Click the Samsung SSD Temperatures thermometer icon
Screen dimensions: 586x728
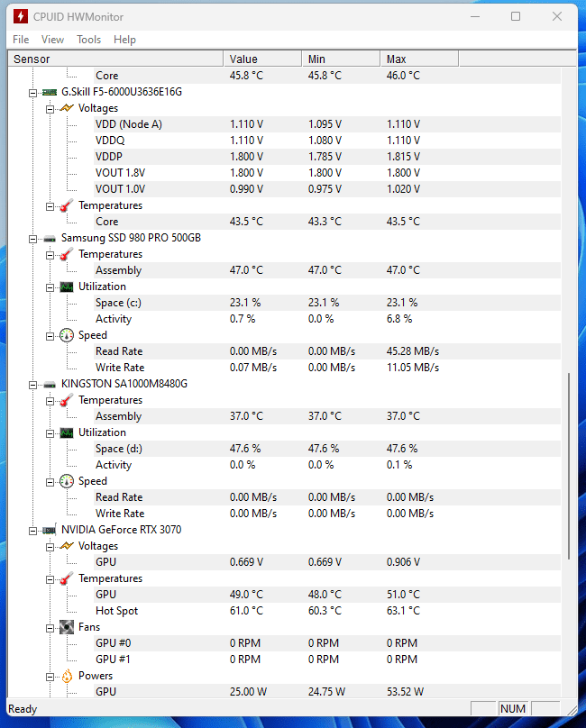point(67,254)
